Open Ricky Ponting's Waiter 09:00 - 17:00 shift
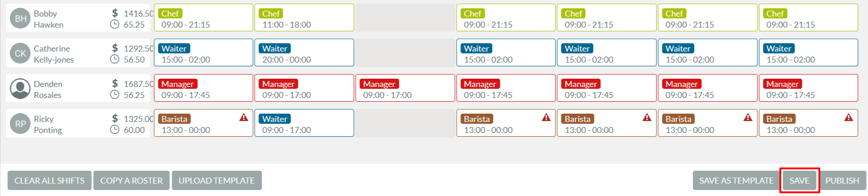868x196 pixels. [304, 123]
